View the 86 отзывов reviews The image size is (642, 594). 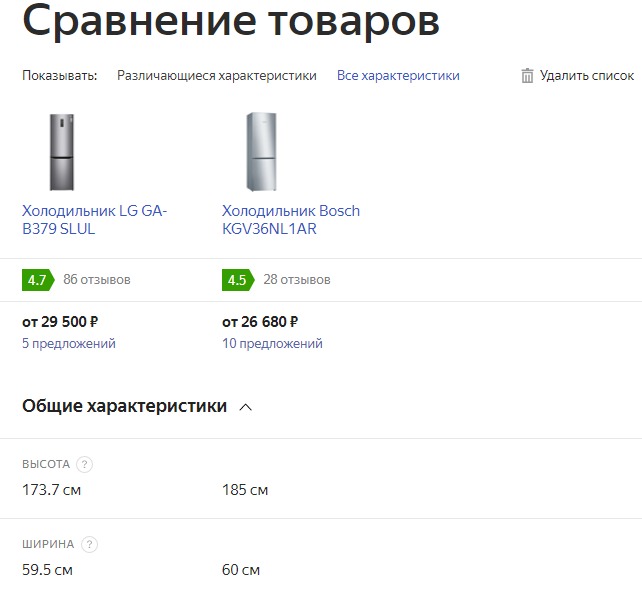click(97, 280)
